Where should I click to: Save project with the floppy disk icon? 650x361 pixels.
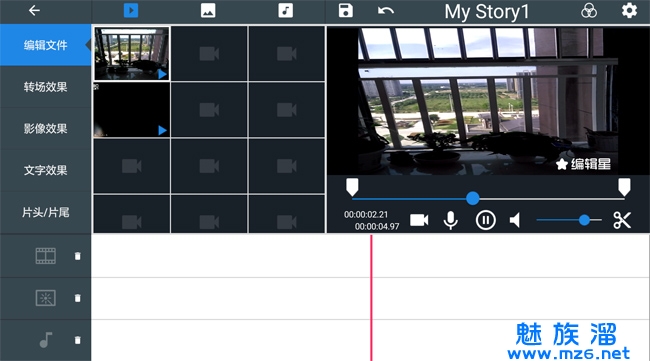345,11
